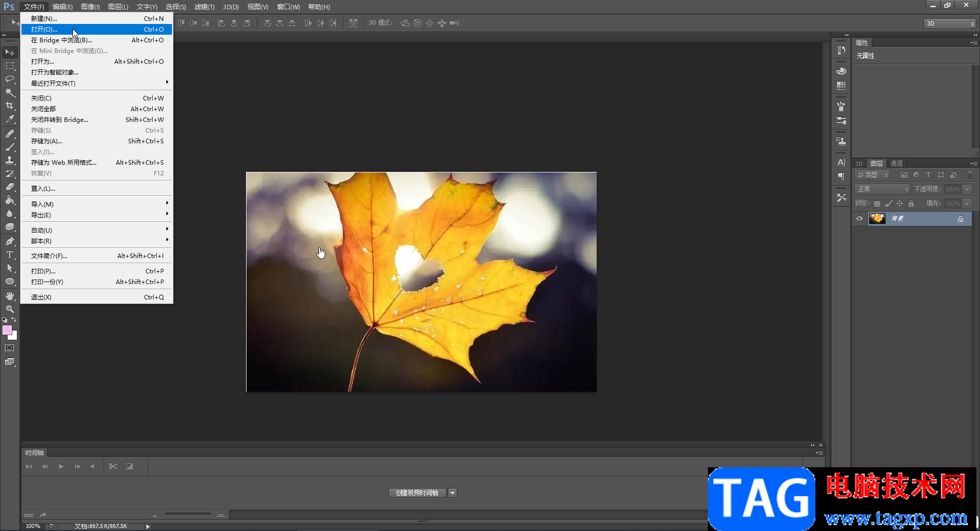Click convert to frame animation button

29,515
